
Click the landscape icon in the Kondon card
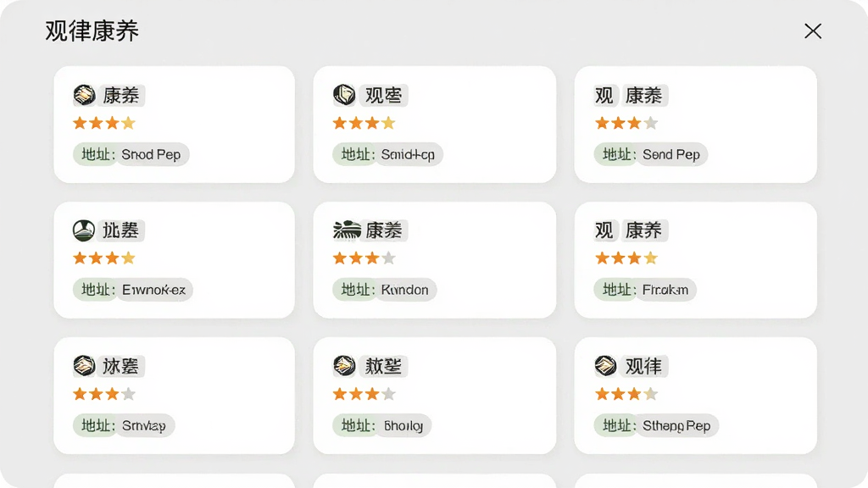click(347, 230)
